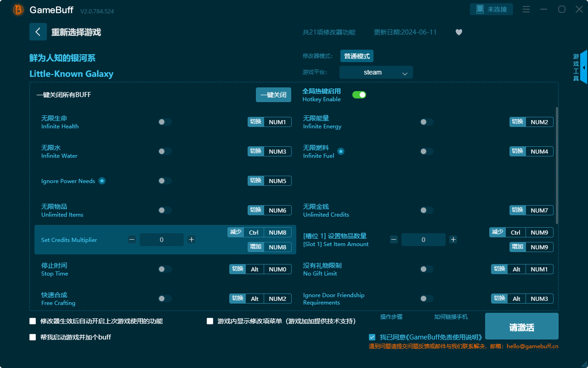Check launch game and add buff checkbox
The height and width of the screenshot is (368, 588).
(x=33, y=337)
